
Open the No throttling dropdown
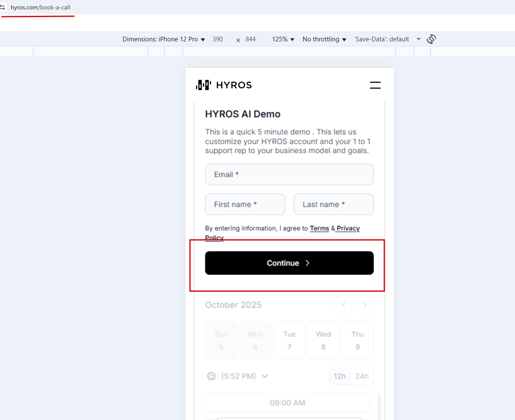pos(324,39)
